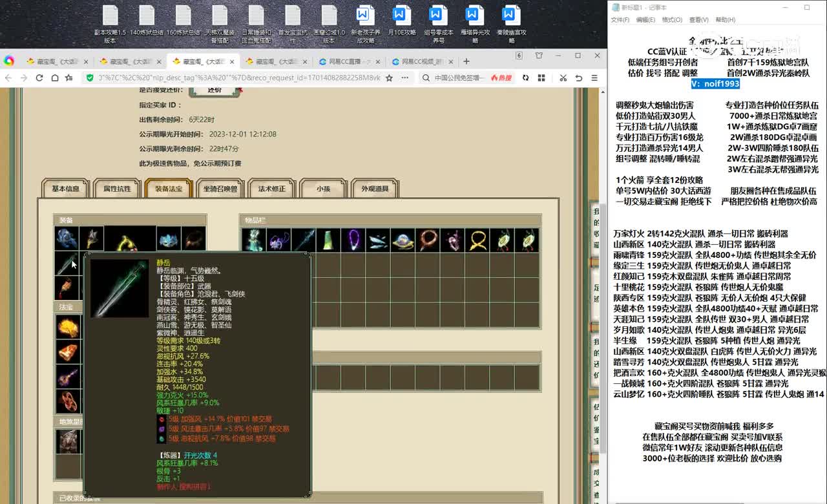Open the 新老孩子养成攻略 Word document
The image size is (827, 504).
366,23
